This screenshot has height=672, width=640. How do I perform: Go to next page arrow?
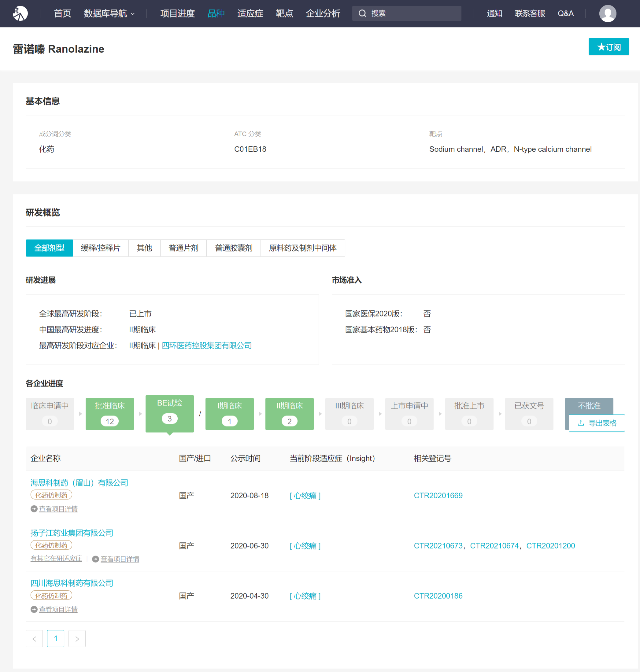[x=77, y=639]
